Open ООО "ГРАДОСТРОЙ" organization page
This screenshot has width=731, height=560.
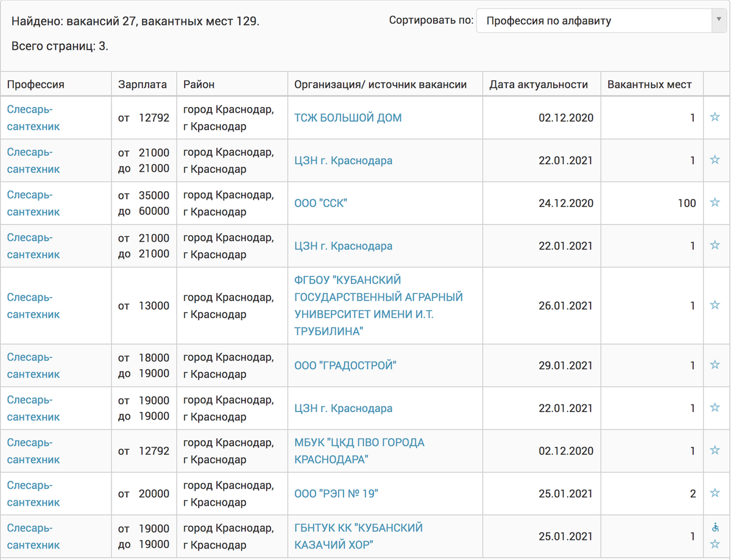coord(345,365)
